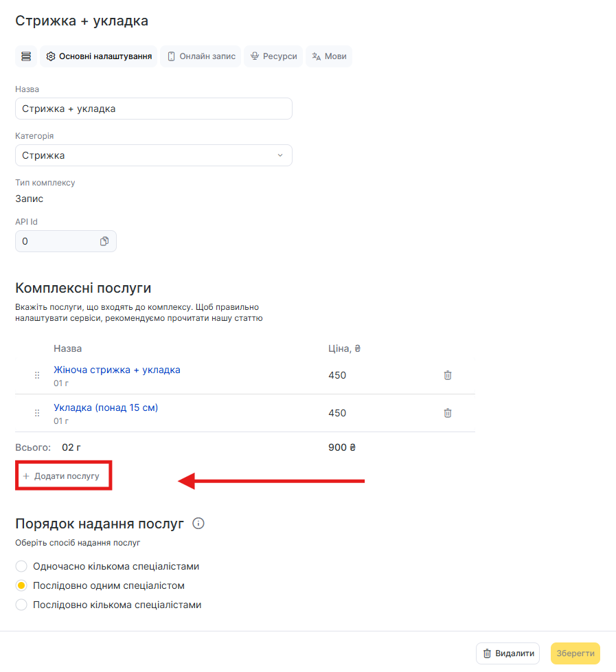Open Основні налаштування tab

tap(99, 56)
